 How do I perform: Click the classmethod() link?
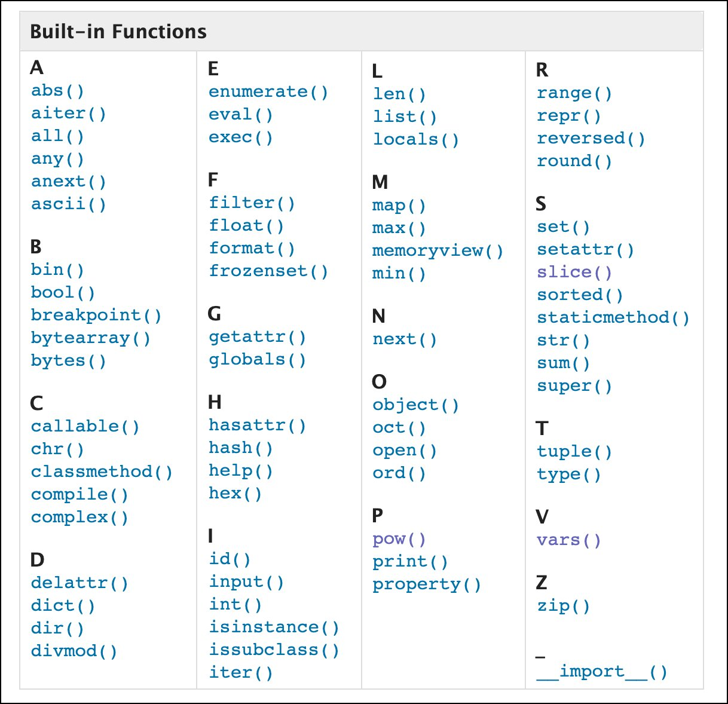(102, 472)
